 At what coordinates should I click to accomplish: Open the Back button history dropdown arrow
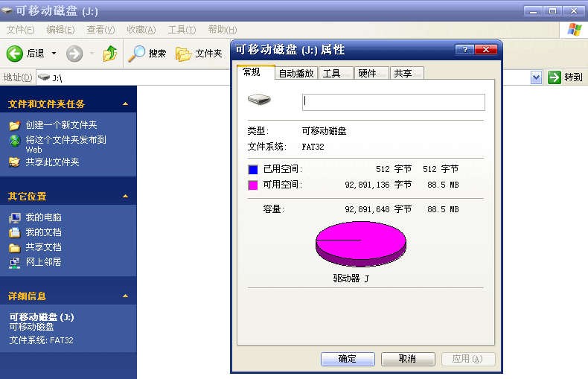(x=54, y=54)
